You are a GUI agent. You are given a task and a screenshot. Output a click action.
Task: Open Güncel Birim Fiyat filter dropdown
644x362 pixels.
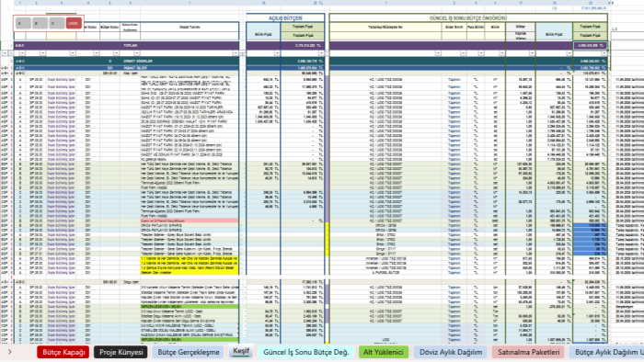coord(569,53)
